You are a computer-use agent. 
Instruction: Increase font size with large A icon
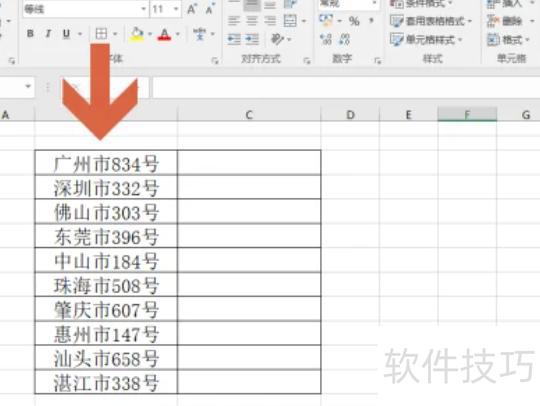coord(192,9)
